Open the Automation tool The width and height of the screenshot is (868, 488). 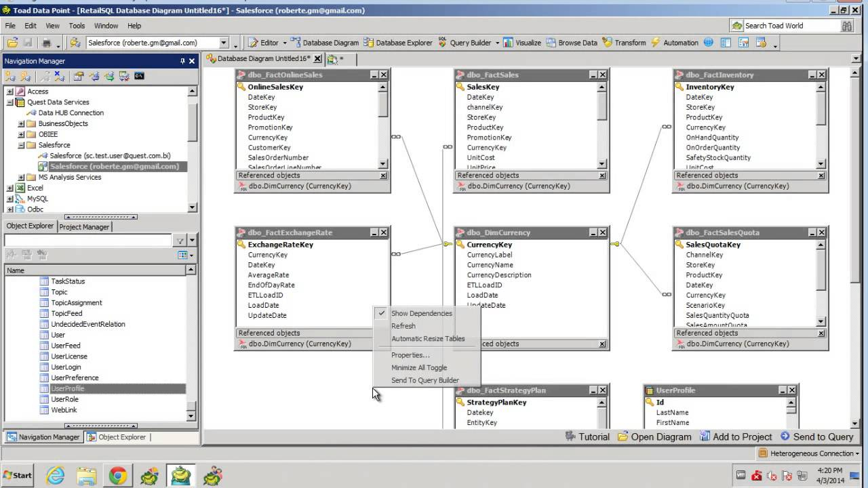click(x=674, y=43)
